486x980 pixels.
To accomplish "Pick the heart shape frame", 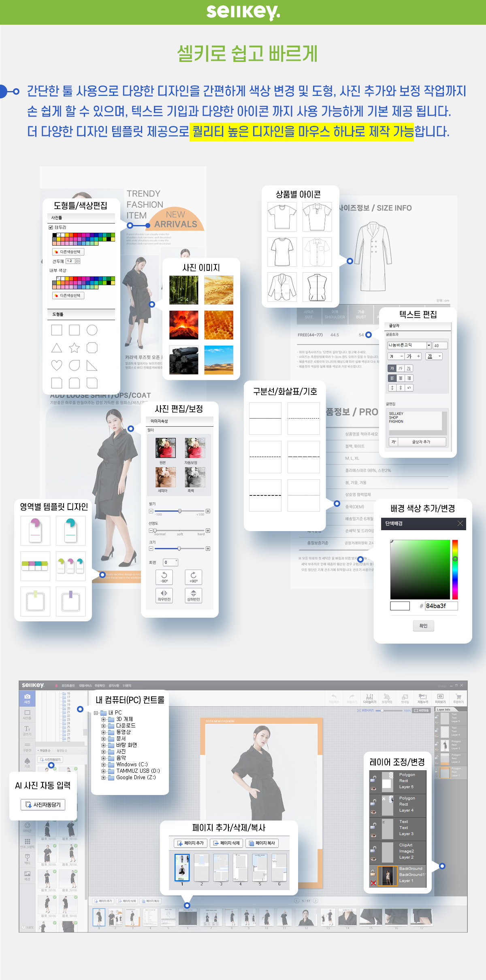I will [57, 365].
